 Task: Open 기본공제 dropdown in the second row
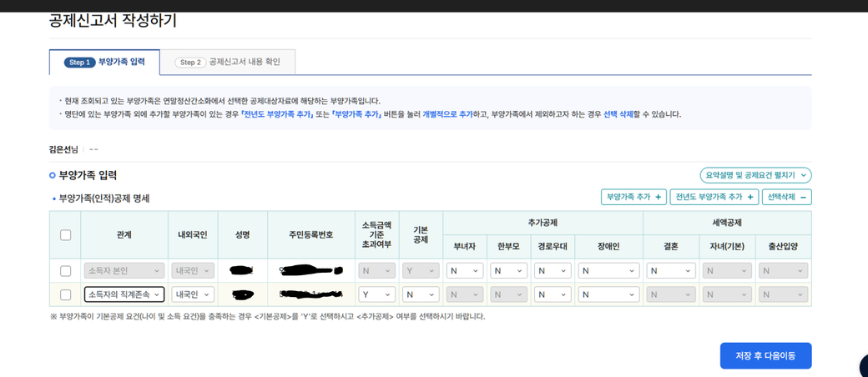pos(421,294)
